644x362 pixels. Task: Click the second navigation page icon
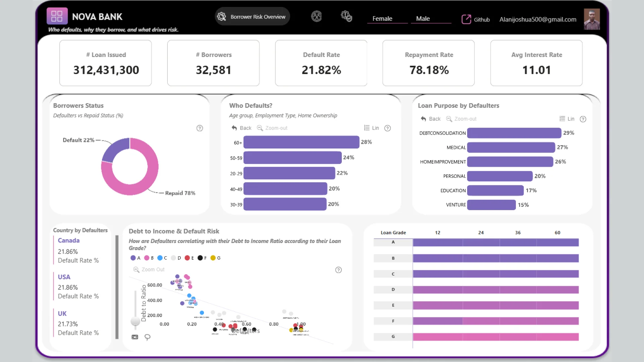pyautogui.click(x=316, y=16)
